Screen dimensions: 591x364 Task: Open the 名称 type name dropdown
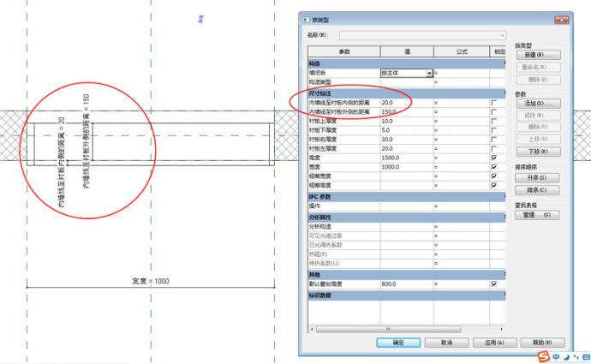click(x=502, y=35)
